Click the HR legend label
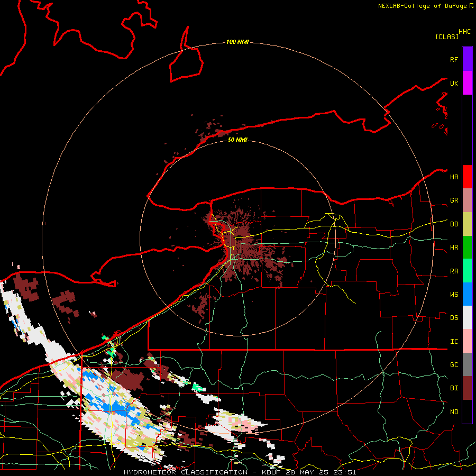This screenshot has width=476, height=476. point(454,248)
